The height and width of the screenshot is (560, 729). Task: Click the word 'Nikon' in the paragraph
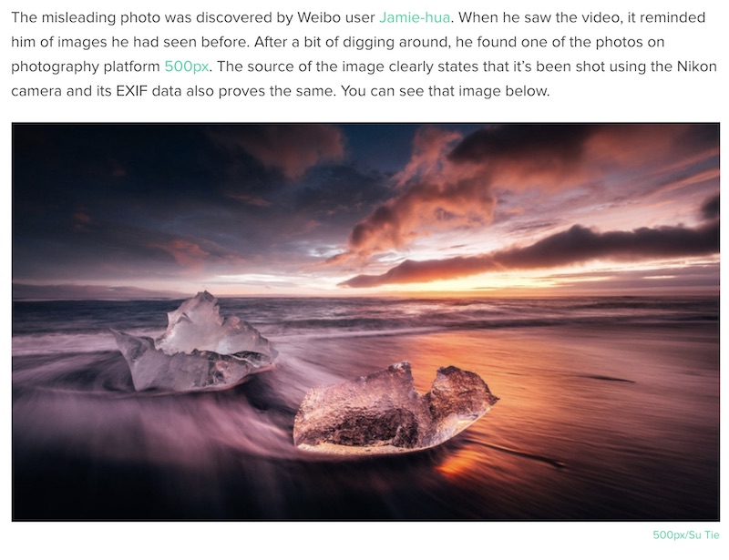pos(696,66)
